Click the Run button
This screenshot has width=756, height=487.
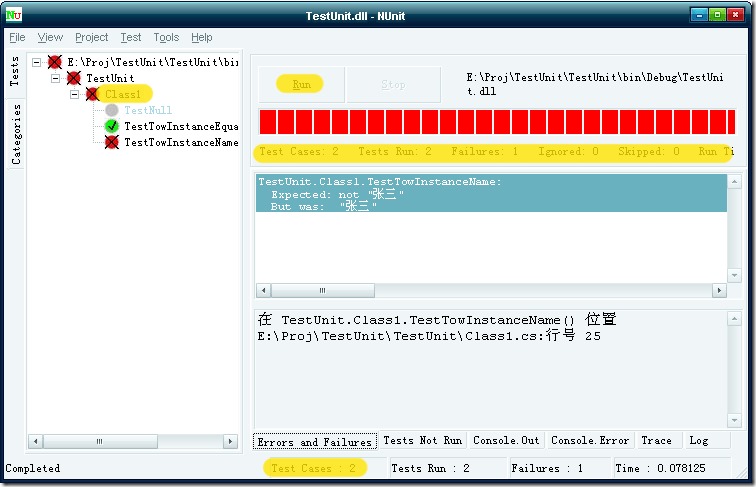pyautogui.click(x=301, y=84)
